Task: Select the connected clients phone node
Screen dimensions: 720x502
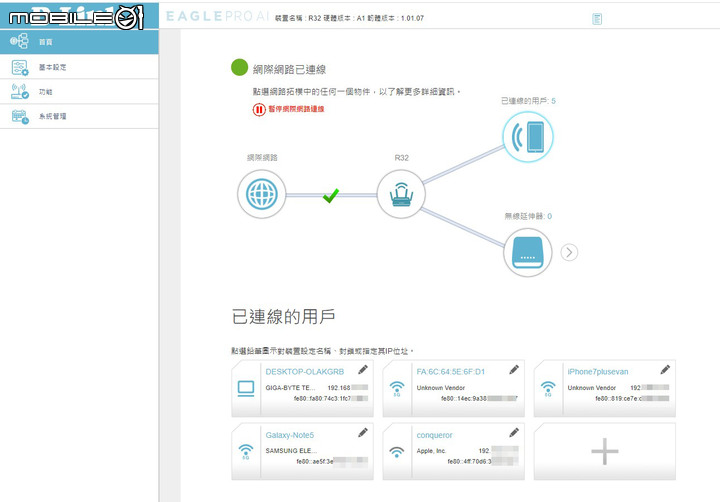Action: tap(528, 136)
